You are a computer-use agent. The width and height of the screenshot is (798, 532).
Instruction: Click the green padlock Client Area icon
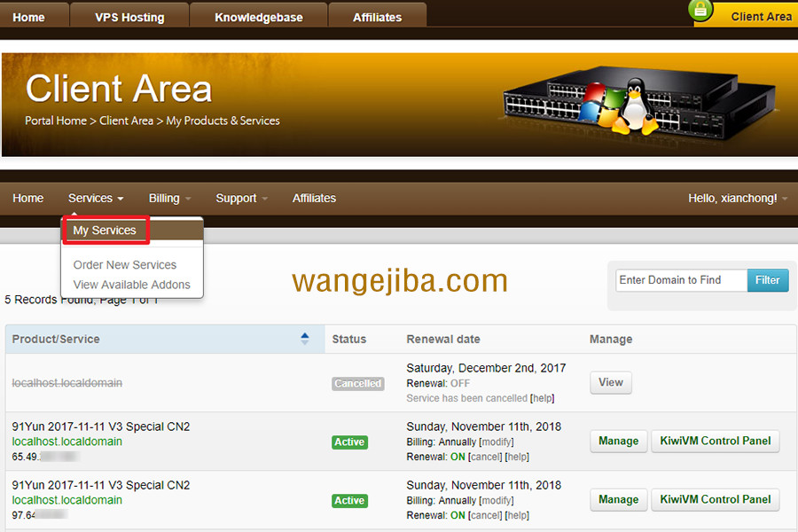(x=700, y=10)
